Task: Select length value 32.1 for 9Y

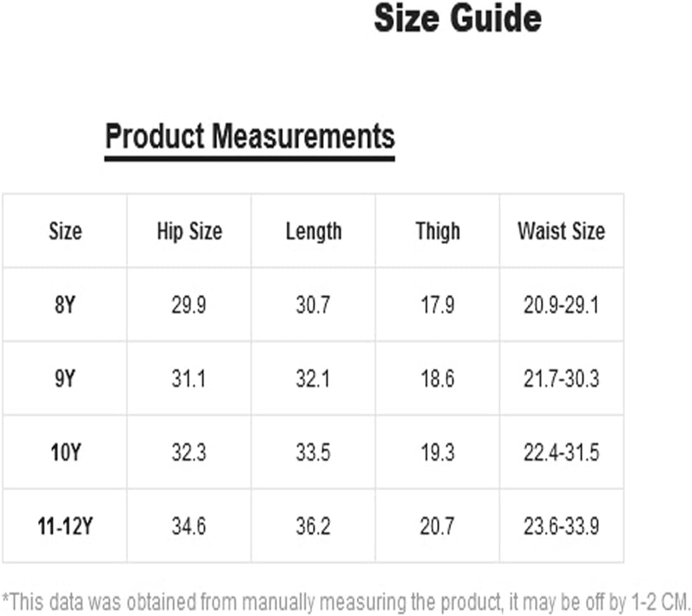Action: point(313,378)
